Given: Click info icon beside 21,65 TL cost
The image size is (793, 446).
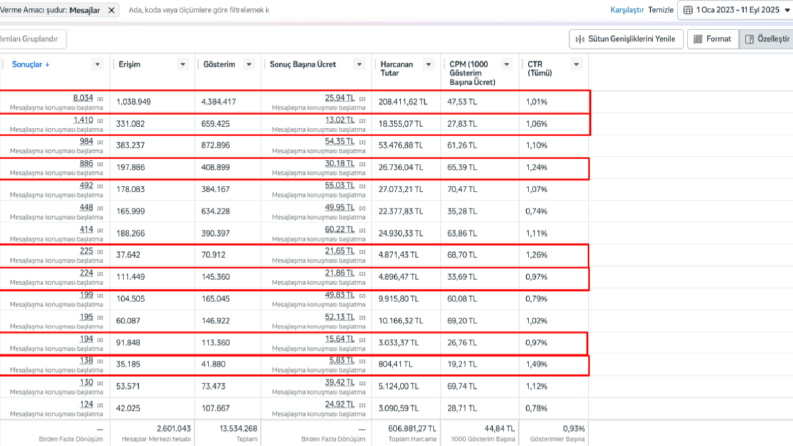Looking at the screenshot, I should pos(362,252).
